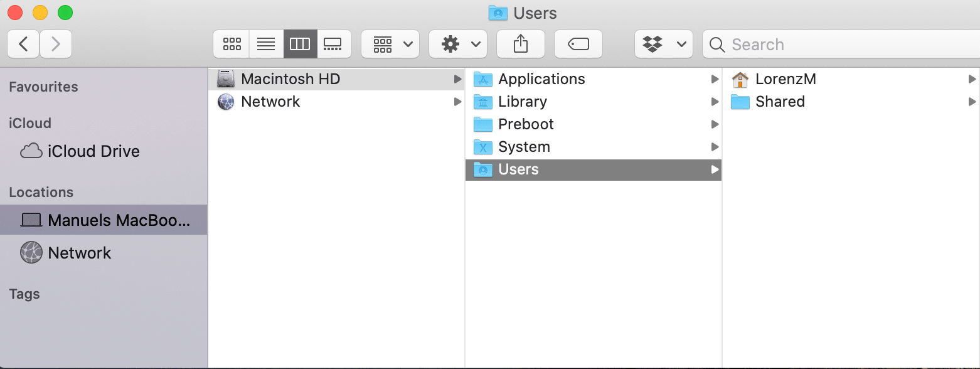Switch to icon view in the toolbar
The height and width of the screenshot is (369, 980).
click(x=231, y=44)
